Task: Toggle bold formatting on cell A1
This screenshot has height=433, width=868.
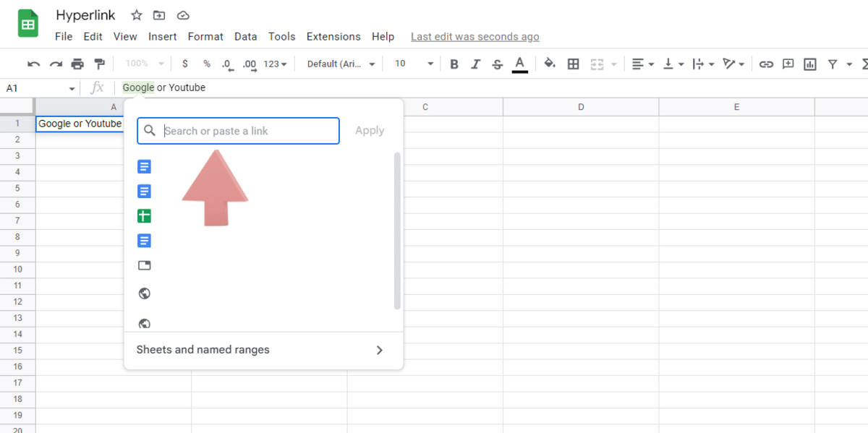Action: [x=454, y=64]
